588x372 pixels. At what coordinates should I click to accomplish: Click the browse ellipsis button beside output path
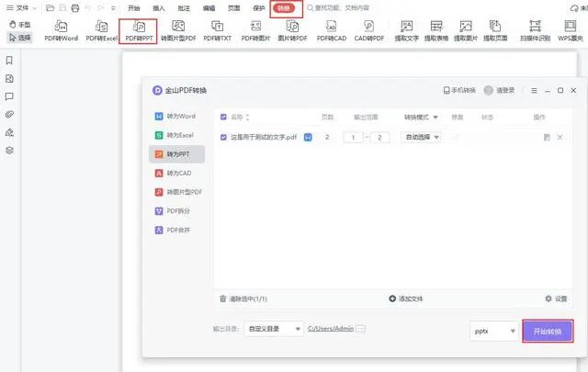tap(360, 329)
